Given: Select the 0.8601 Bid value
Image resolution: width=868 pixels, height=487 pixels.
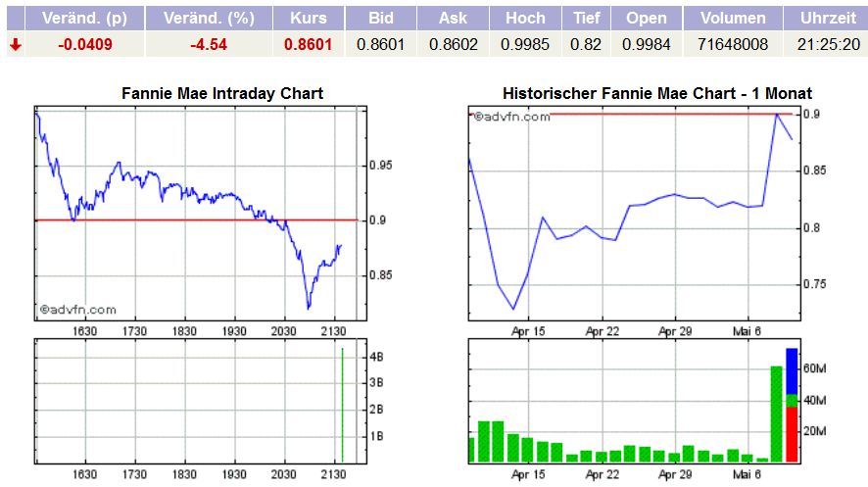Looking at the screenshot, I should click(381, 44).
